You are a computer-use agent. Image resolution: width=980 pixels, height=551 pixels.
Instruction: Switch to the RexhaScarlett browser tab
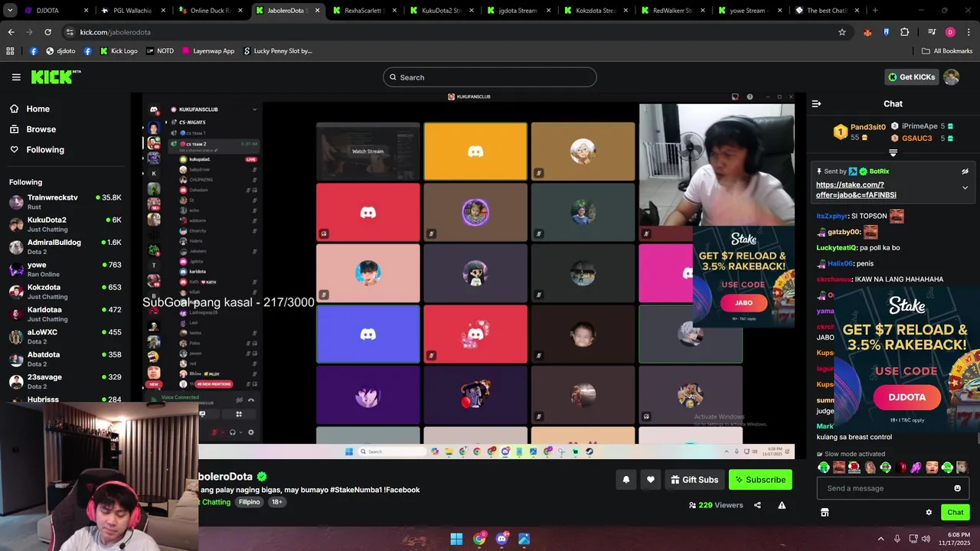click(364, 11)
